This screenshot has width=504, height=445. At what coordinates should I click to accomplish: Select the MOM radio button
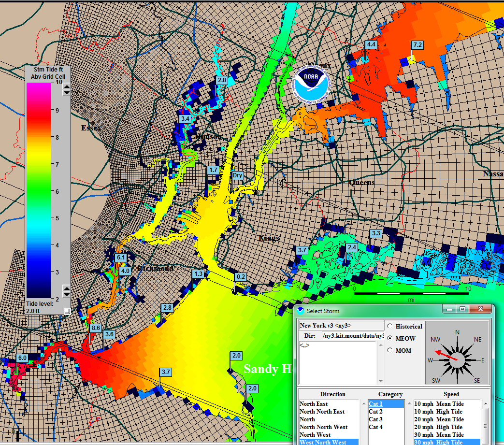(x=390, y=350)
